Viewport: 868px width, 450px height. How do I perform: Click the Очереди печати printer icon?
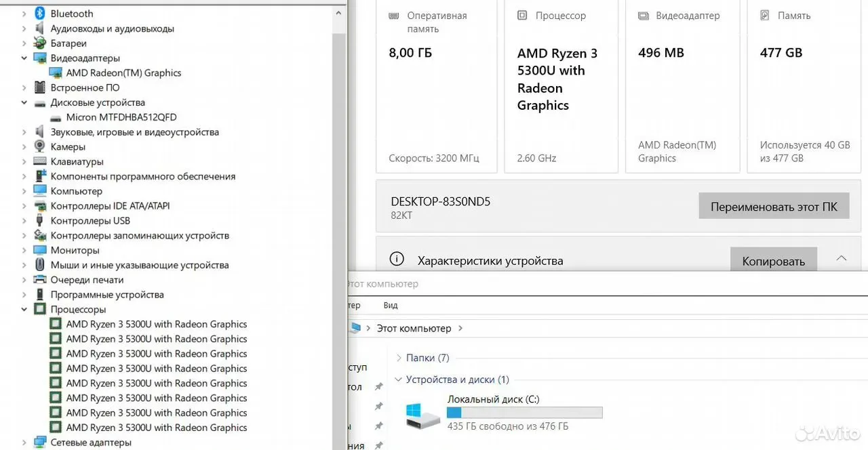[x=39, y=280]
